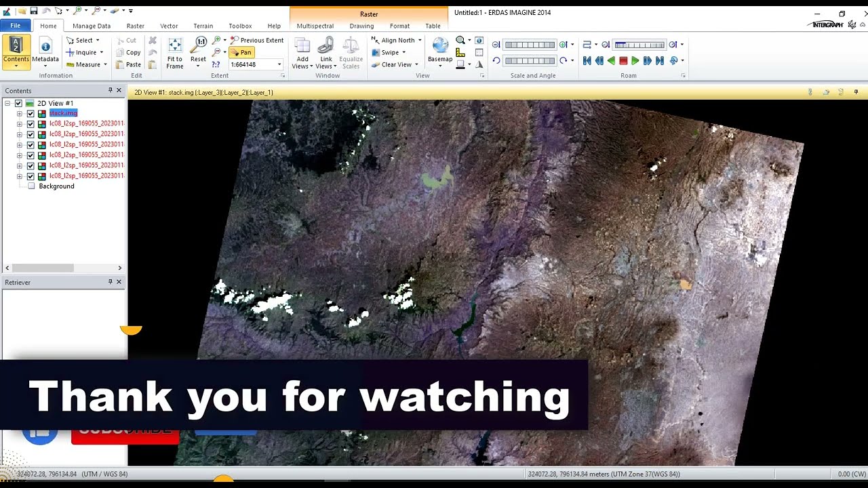The image size is (868, 488).
Task: Collapse the 2D View #1 tree node
Action: coord(7,103)
